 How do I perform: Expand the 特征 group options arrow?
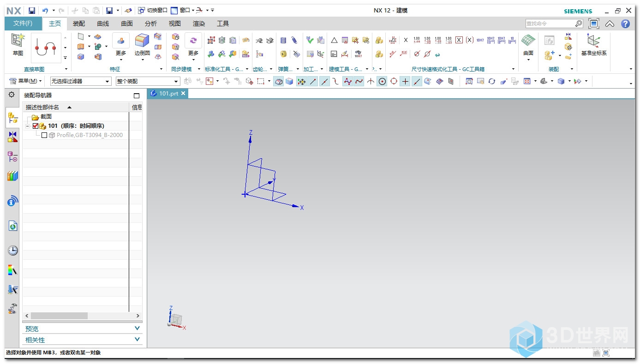tap(161, 69)
